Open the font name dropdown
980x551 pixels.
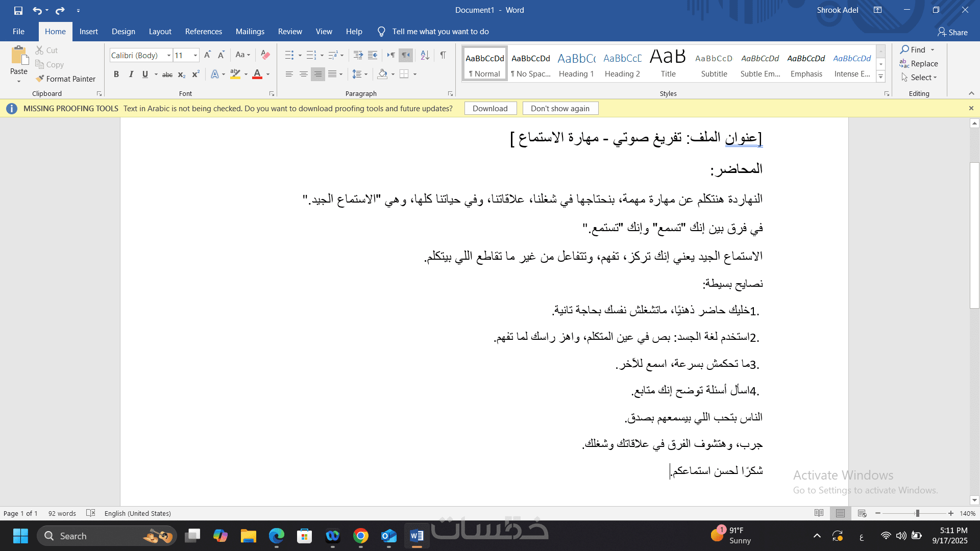pyautogui.click(x=168, y=55)
